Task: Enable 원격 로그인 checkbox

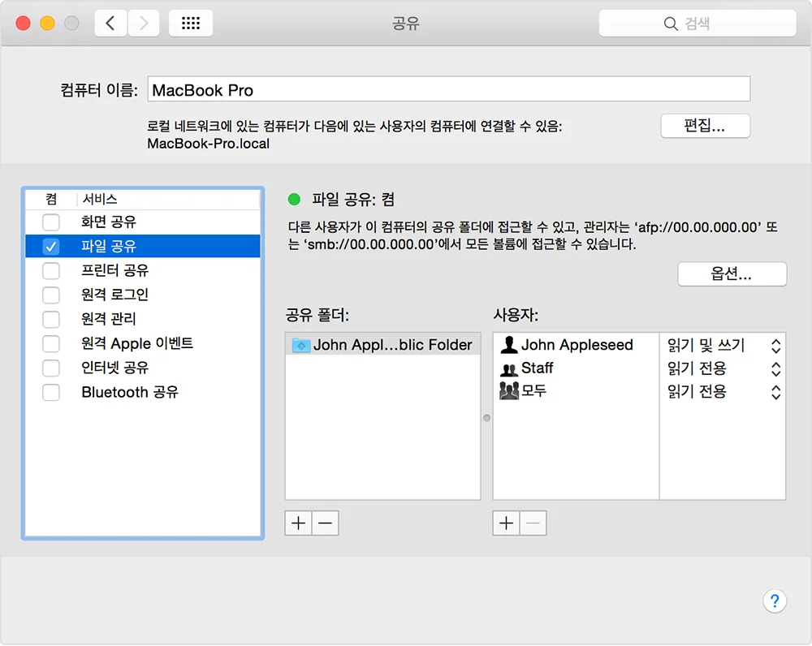Action: click(x=51, y=295)
